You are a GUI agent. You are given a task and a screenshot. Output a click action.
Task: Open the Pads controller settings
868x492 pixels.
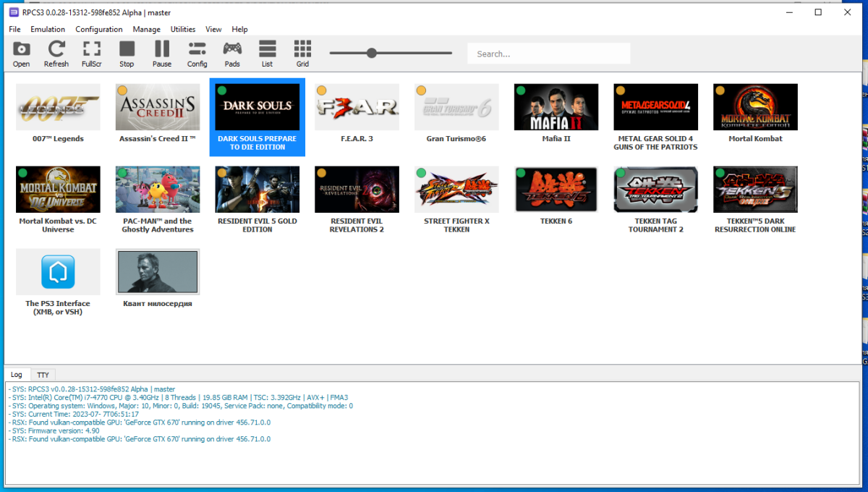tap(232, 54)
